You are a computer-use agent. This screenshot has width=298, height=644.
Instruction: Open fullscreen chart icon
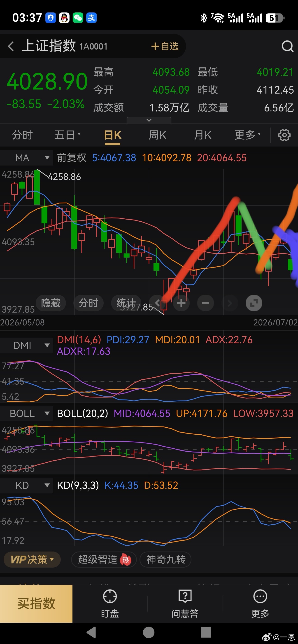tap(254, 303)
